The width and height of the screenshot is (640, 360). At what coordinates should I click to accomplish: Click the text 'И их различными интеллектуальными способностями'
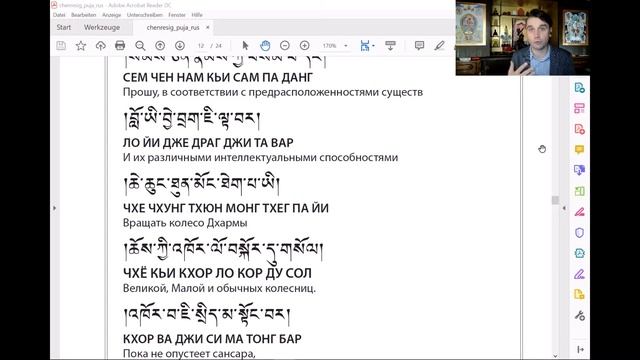coord(260,158)
